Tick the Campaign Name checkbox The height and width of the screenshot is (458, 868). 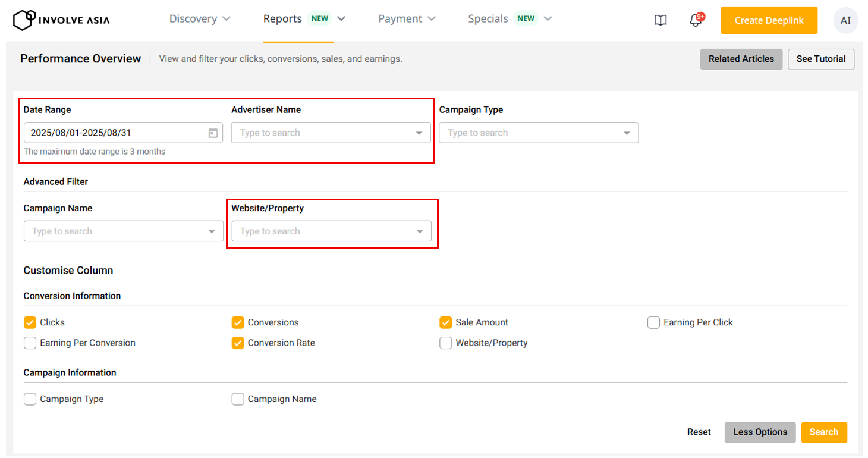(x=238, y=399)
